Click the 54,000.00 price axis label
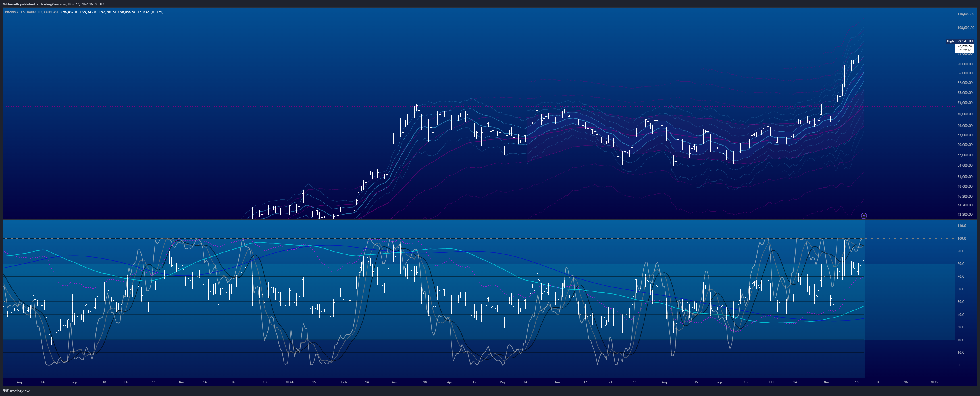This screenshot has width=980, height=396. click(965, 165)
